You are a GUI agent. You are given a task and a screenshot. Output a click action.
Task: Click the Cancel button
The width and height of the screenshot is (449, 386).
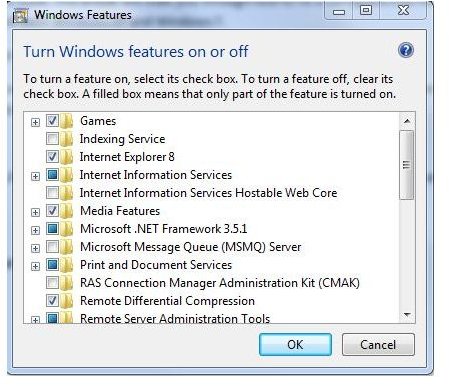coord(378,345)
